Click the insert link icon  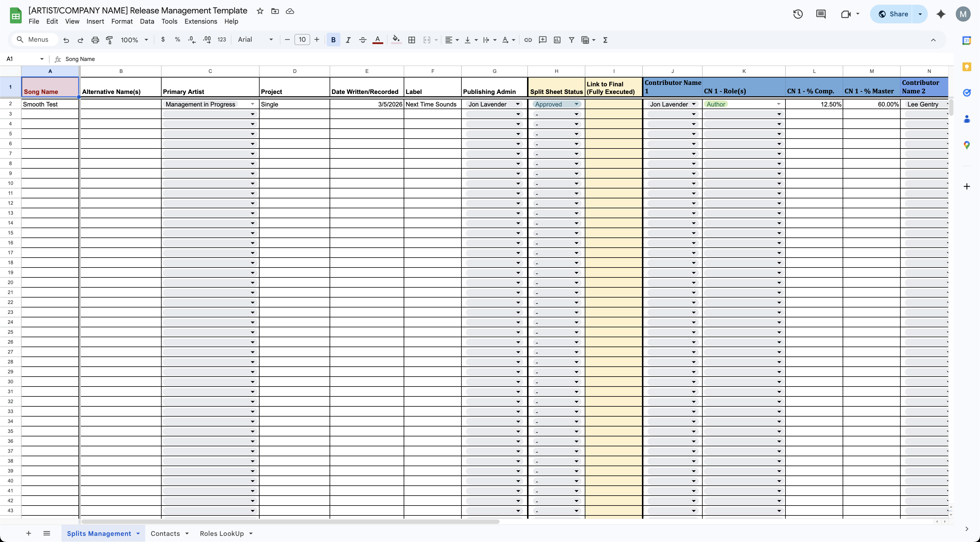[528, 40]
